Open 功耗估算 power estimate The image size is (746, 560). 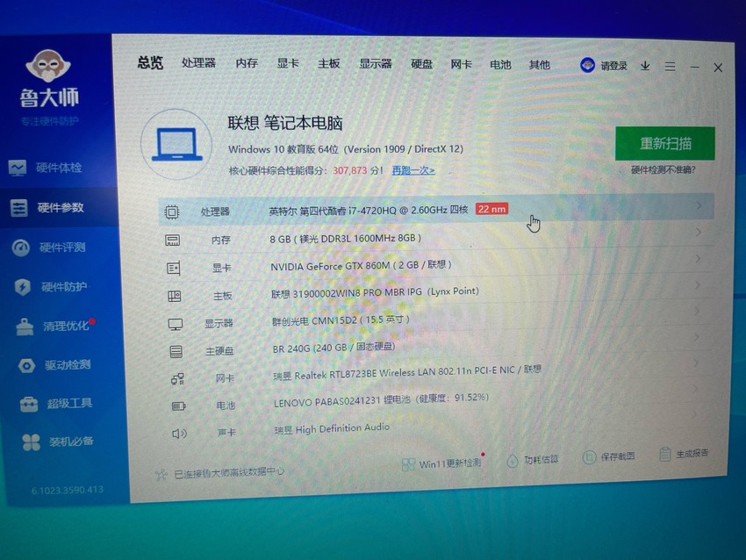tap(533, 460)
